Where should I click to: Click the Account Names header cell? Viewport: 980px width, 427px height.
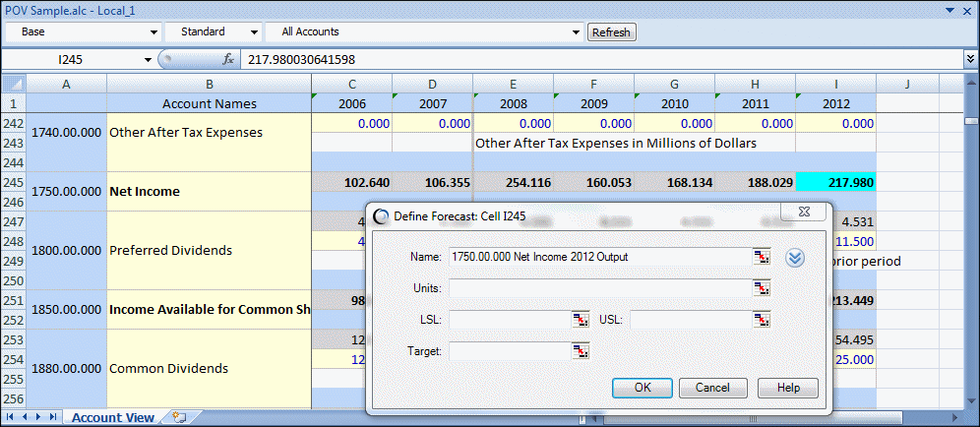[210, 103]
